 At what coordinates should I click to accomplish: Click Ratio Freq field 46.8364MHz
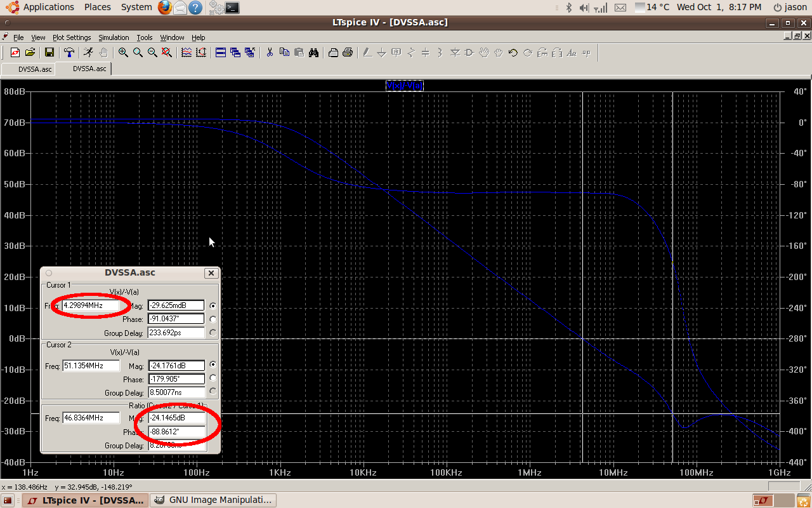point(91,418)
